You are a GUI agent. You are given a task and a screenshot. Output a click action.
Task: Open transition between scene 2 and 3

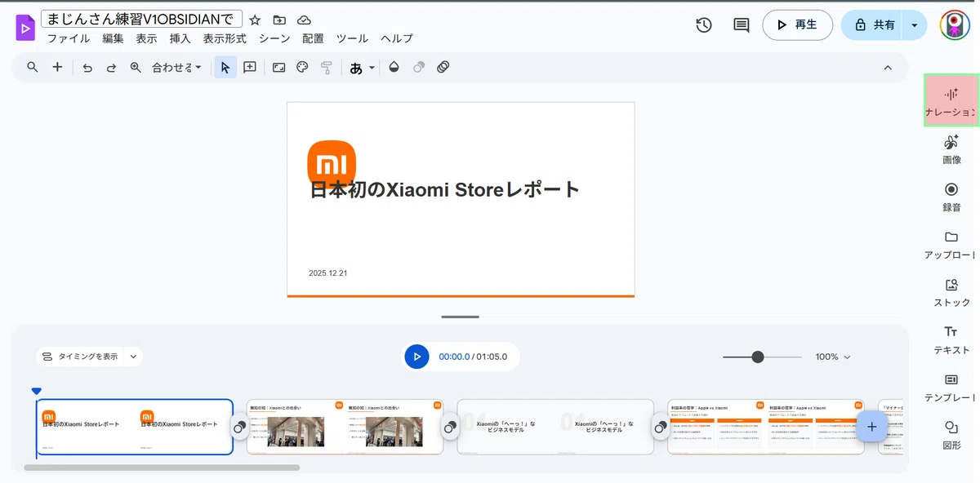click(x=450, y=427)
